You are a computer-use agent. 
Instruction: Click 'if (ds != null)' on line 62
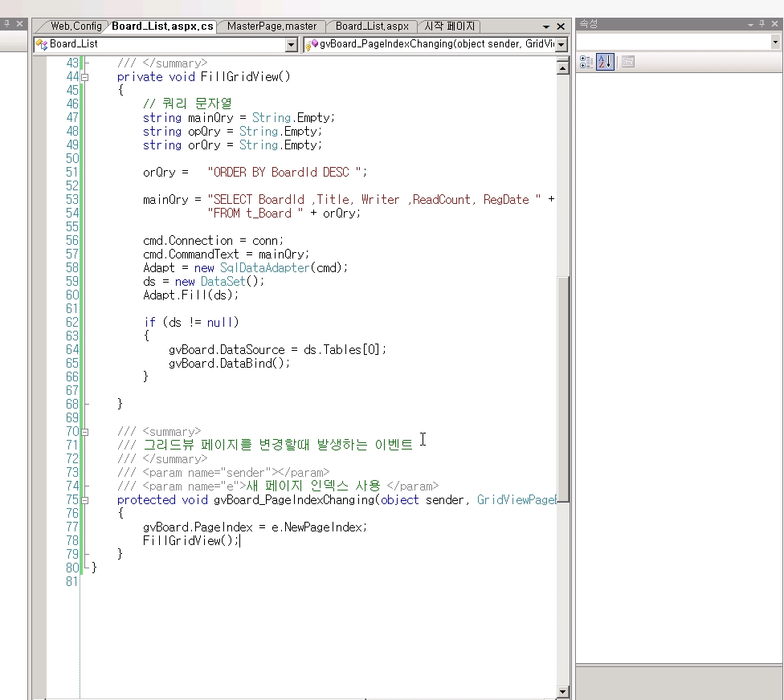pyautogui.click(x=191, y=323)
